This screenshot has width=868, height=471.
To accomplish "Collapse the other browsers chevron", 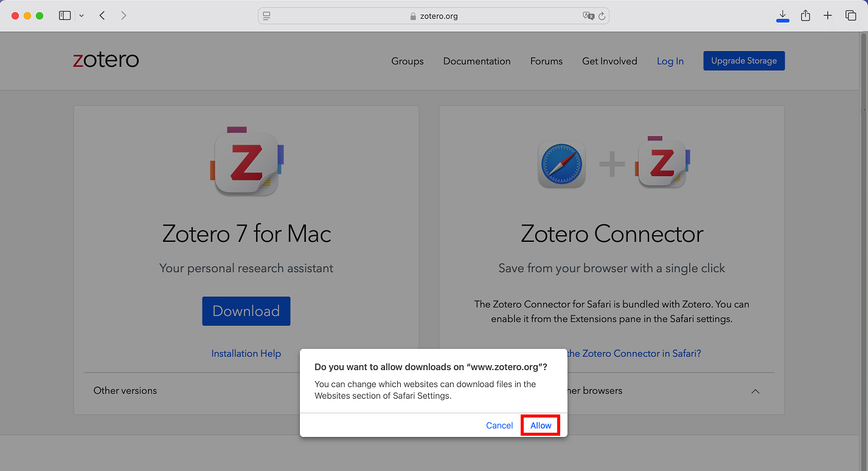I will tap(755, 391).
